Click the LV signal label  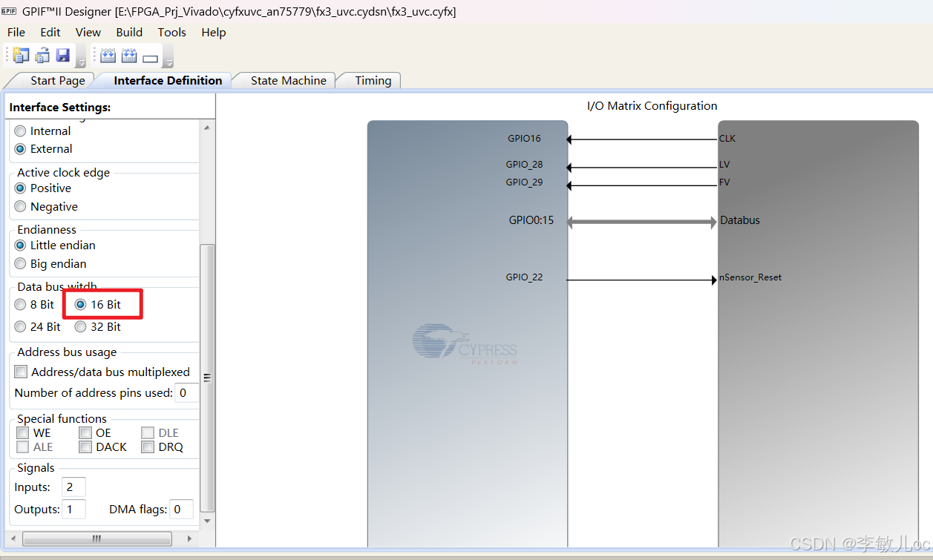(x=724, y=165)
